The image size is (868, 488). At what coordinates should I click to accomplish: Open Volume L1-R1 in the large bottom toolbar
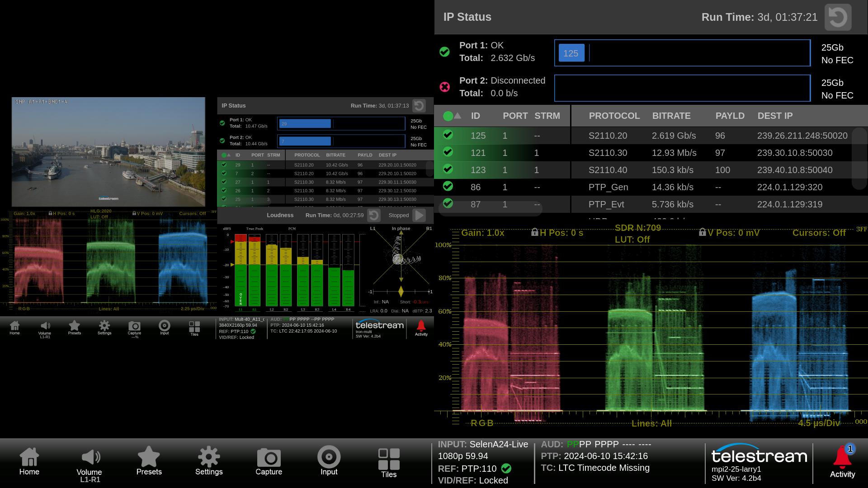[x=90, y=465]
